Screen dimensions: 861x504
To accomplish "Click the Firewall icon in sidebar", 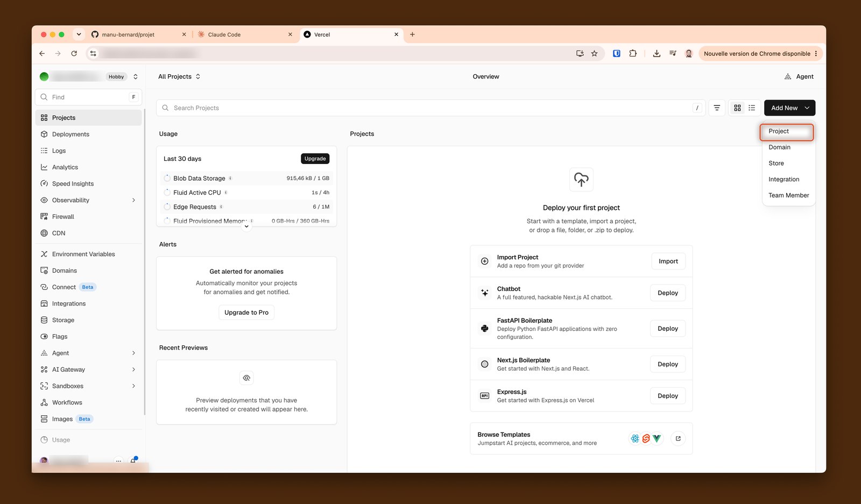I will click(44, 217).
